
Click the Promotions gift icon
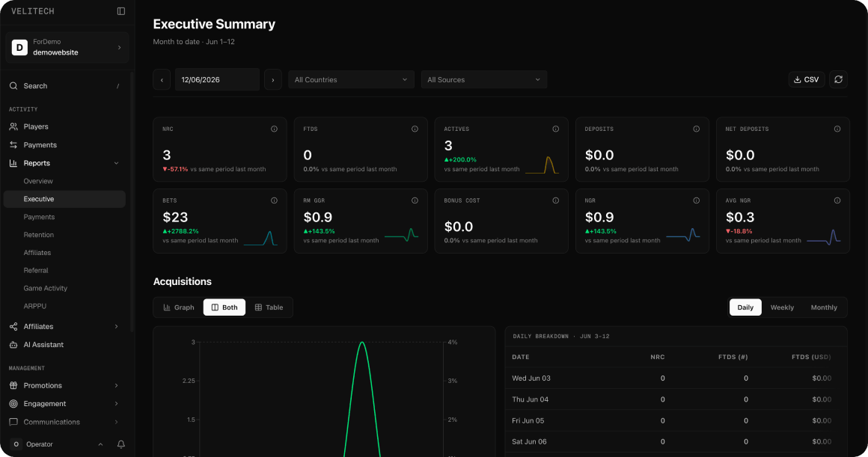click(13, 386)
